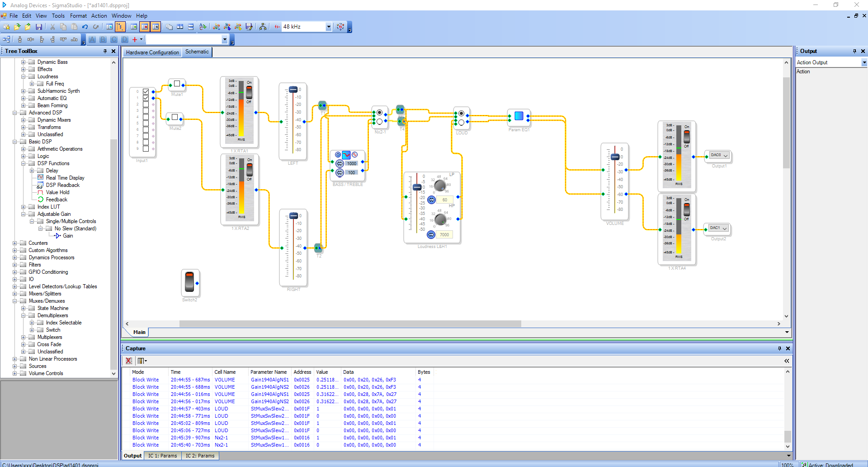Viewport: 868px width, 467px height.
Task: Switch to Hardware Configuration tab
Action: [152, 52]
